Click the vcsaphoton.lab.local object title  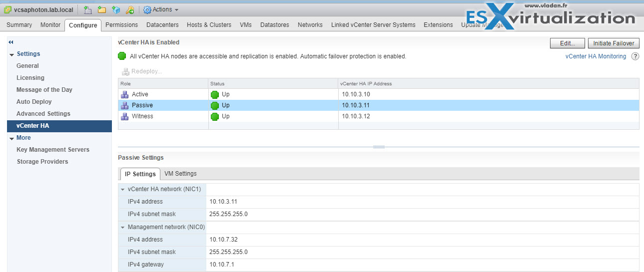(44, 9)
